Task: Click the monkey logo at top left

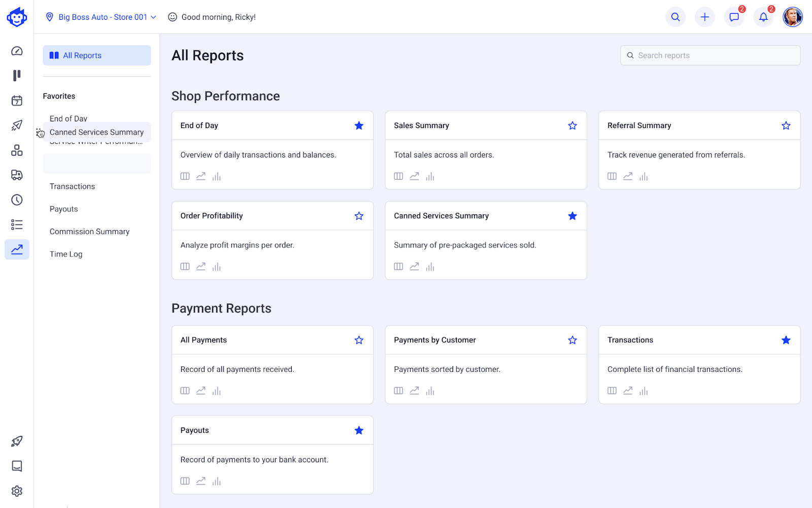Action: click(x=17, y=17)
